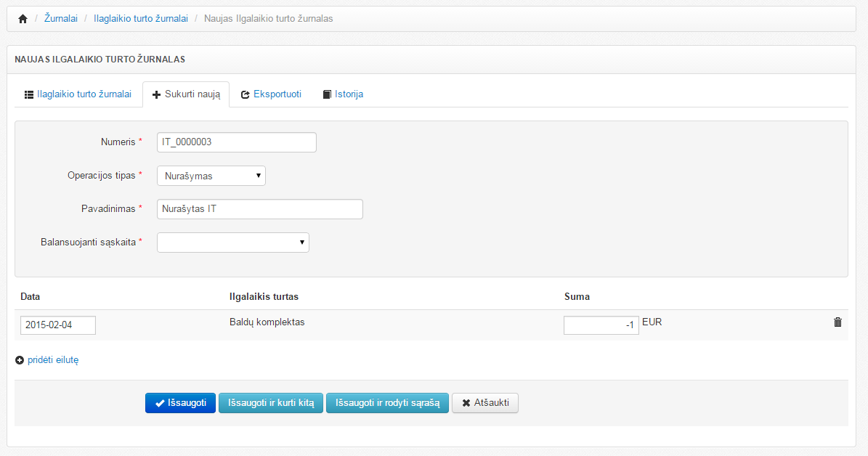Viewport: 868px width, 456px height.
Task: Click the plus icon on Sukurti naują tab
Action: (156, 94)
